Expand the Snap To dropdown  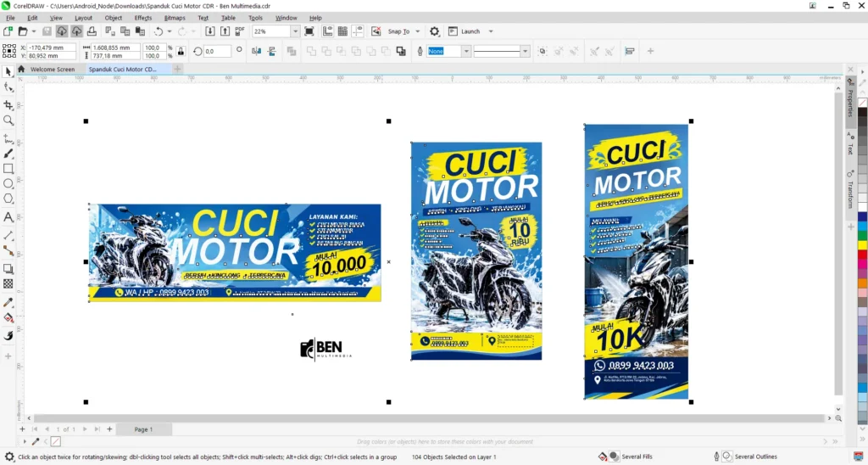point(417,31)
